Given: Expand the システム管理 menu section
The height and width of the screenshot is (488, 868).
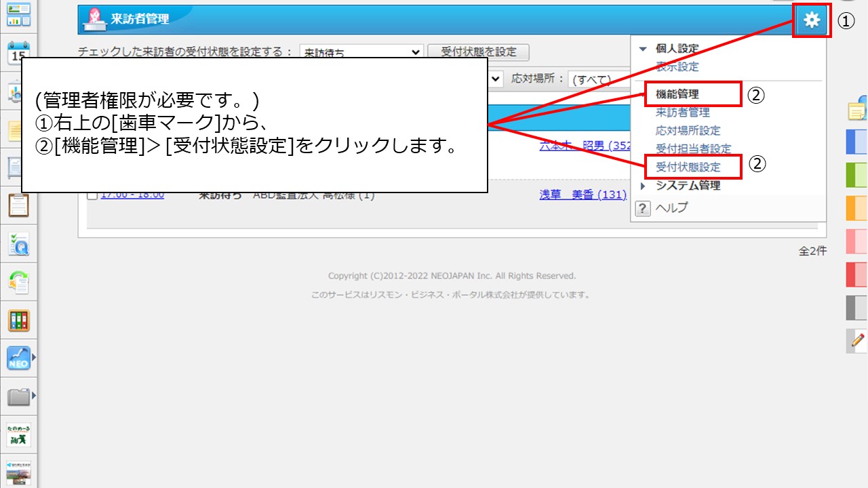Looking at the screenshot, I should coord(644,186).
